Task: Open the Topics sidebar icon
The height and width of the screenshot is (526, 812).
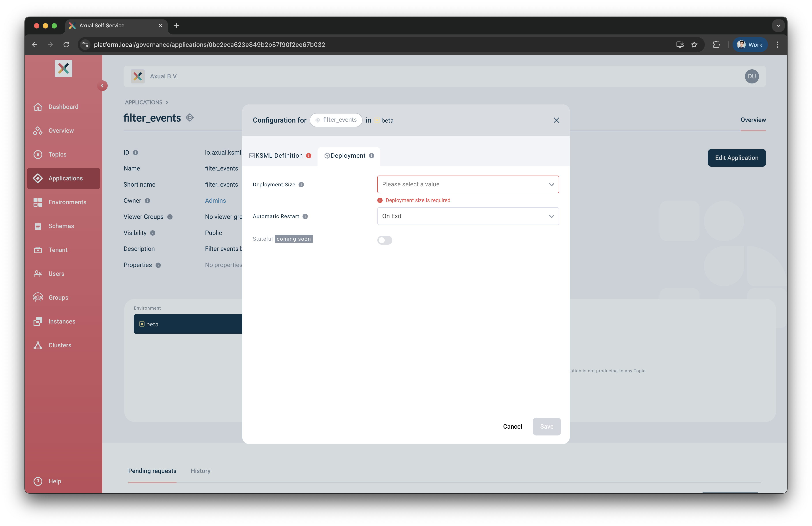Action: (x=38, y=154)
